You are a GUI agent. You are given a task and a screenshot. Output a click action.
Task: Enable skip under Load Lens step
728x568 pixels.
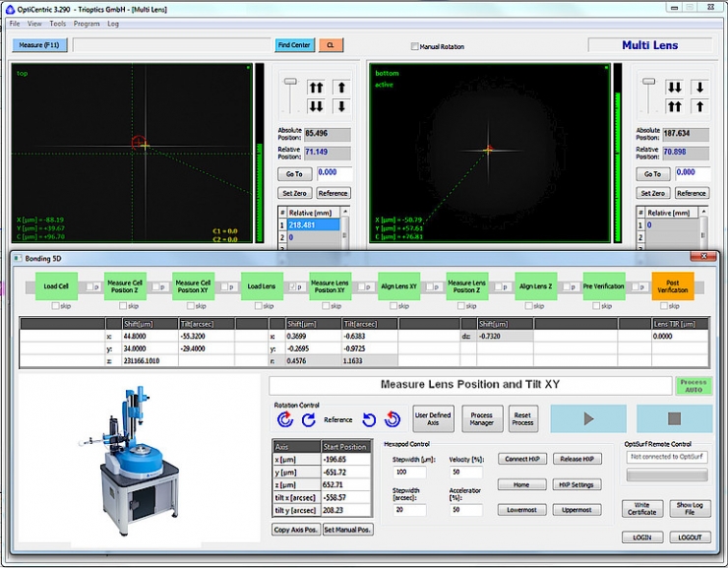click(x=258, y=305)
